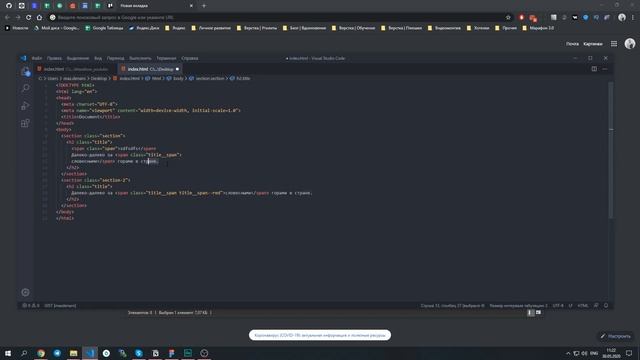Screen dimensions: 640x360
Task: Open the Manage gear icon in VS Code
Action: 25,292
